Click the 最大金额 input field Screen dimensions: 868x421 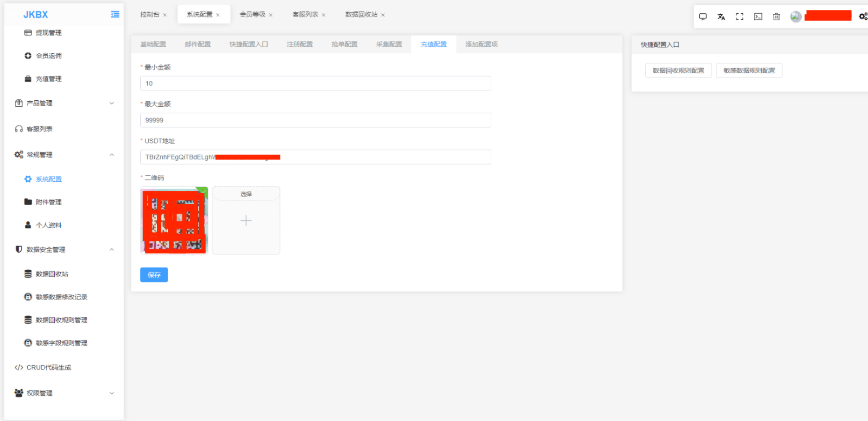click(x=315, y=120)
